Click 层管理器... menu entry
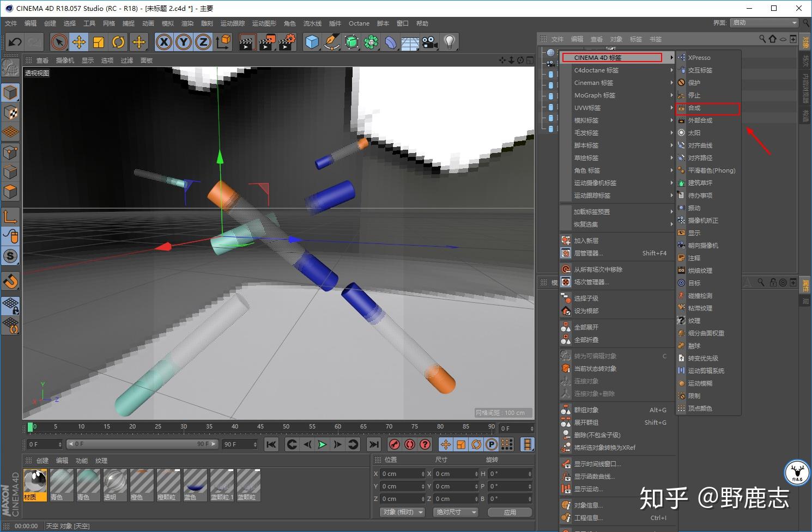 click(x=617, y=253)
